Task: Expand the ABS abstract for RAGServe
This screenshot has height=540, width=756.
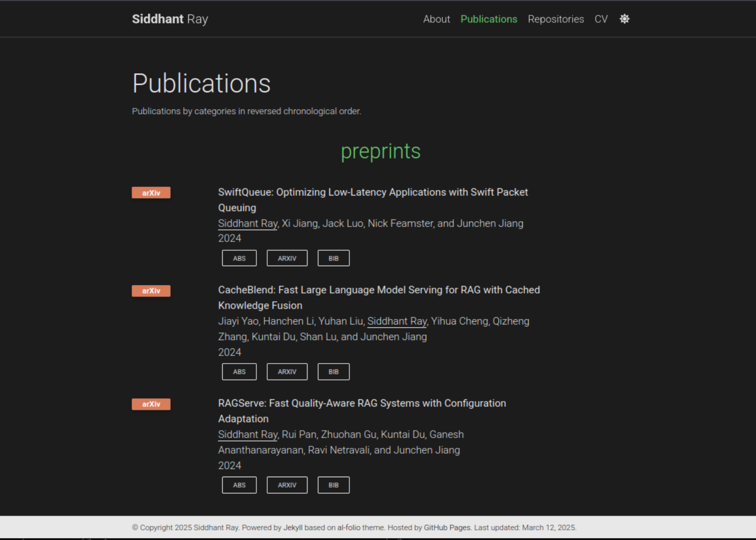Action: pyautogui.click(x=239, y=485)
